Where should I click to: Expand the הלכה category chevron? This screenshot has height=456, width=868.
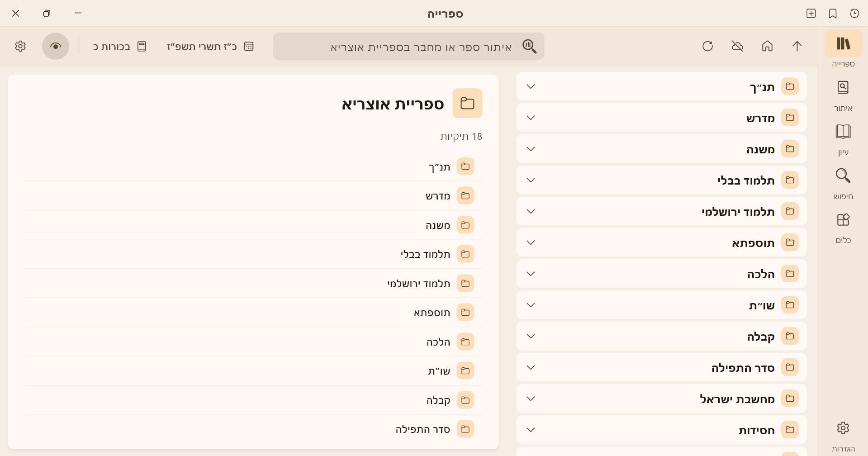tap(531, 274)
